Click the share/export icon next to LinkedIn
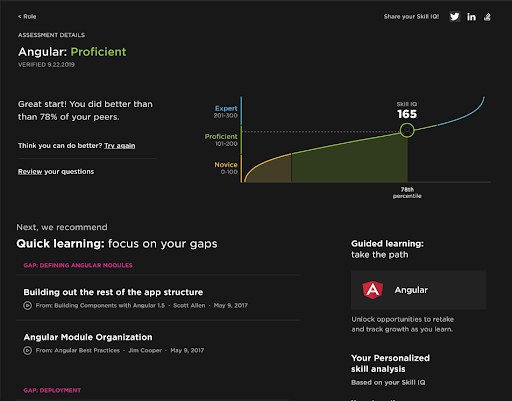The height and width of the screenshot is (401, 512). click(x=487, y=17)
